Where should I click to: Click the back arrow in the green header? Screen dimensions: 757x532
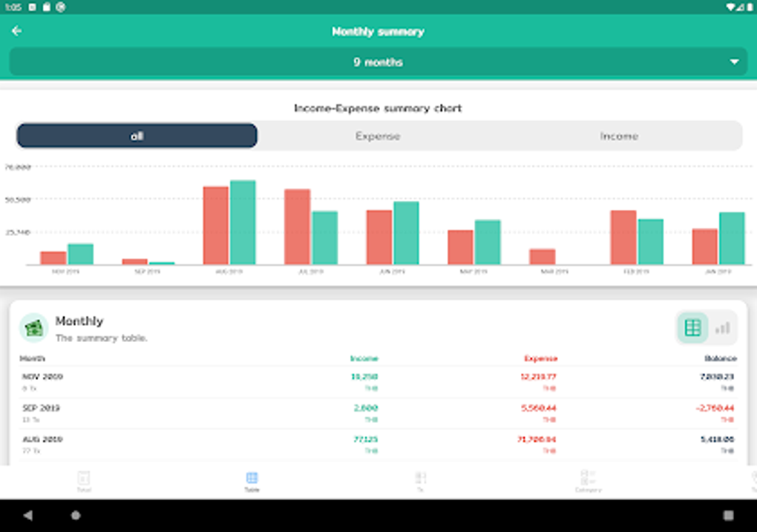pos(16,31)
